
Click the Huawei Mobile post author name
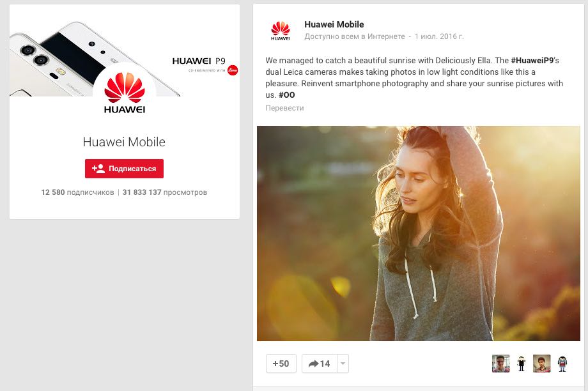point(334,24)
